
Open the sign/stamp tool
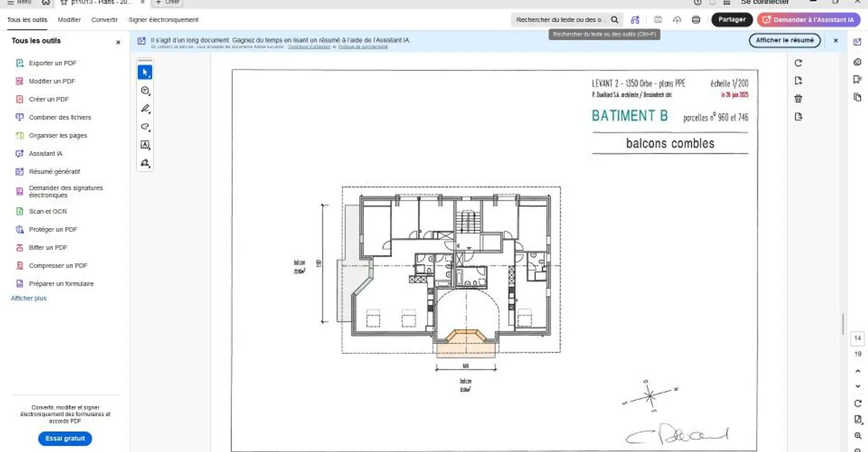click(x=145, y=163)
